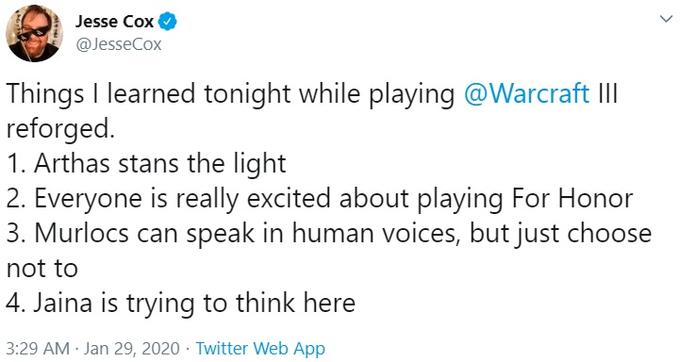Select the line 'Arthas stans the light'

(x=160, y=163)
